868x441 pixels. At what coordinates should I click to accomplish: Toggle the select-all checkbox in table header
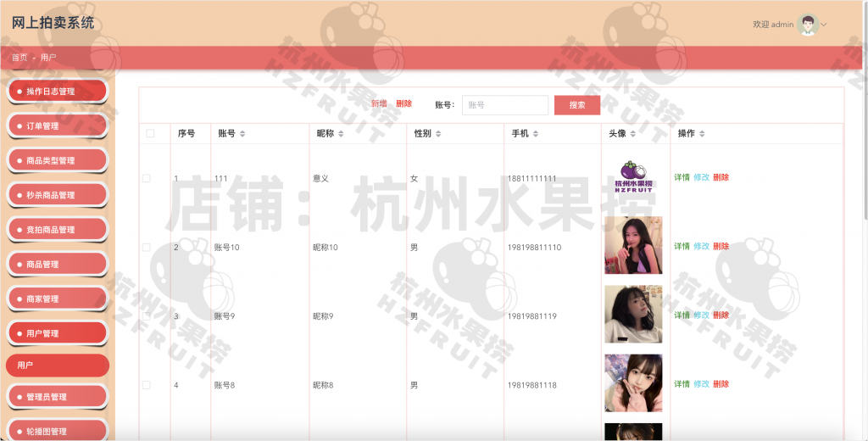pyautogui.click(x=150, y=133)
